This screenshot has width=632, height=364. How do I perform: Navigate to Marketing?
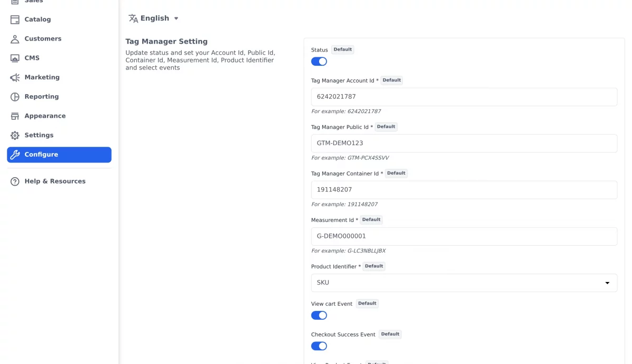[x=59, y=77]
